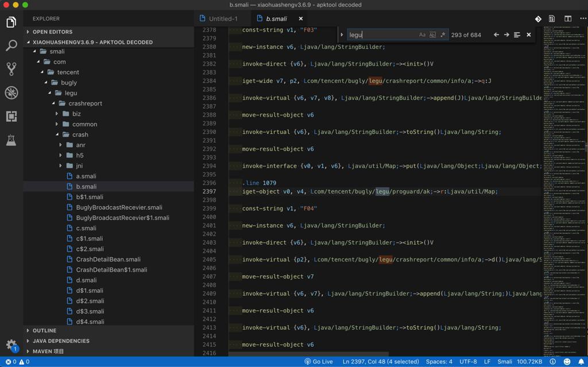Viewport: 588px width, 367px height.
Task: Open More Actions ellipsis in editor toolbar
Action: [x=583, y=19]
